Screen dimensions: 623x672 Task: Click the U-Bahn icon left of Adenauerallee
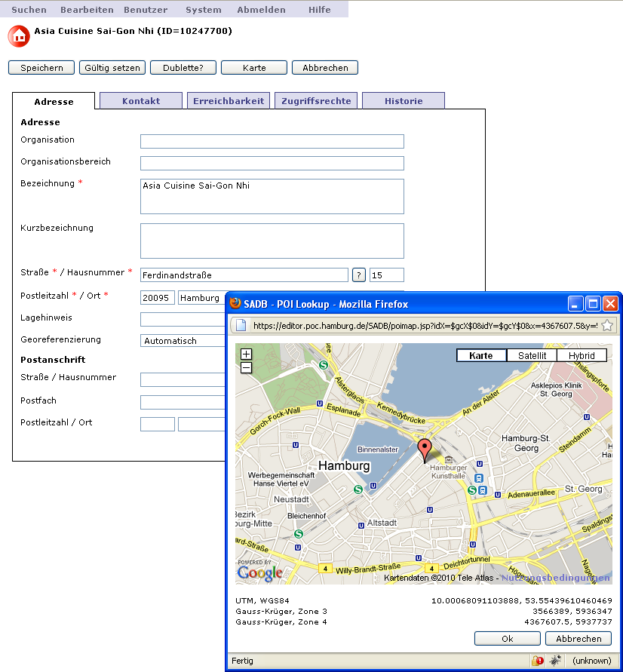coord(498,495)
